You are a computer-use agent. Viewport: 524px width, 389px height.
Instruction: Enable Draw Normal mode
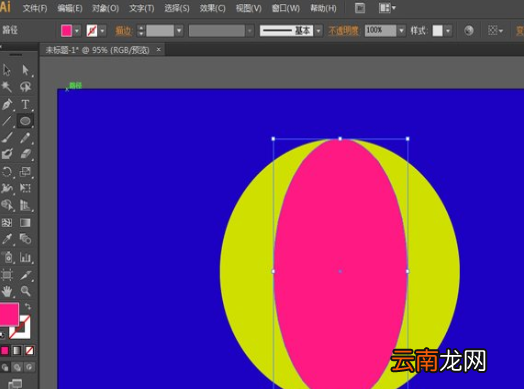(5, 368)
